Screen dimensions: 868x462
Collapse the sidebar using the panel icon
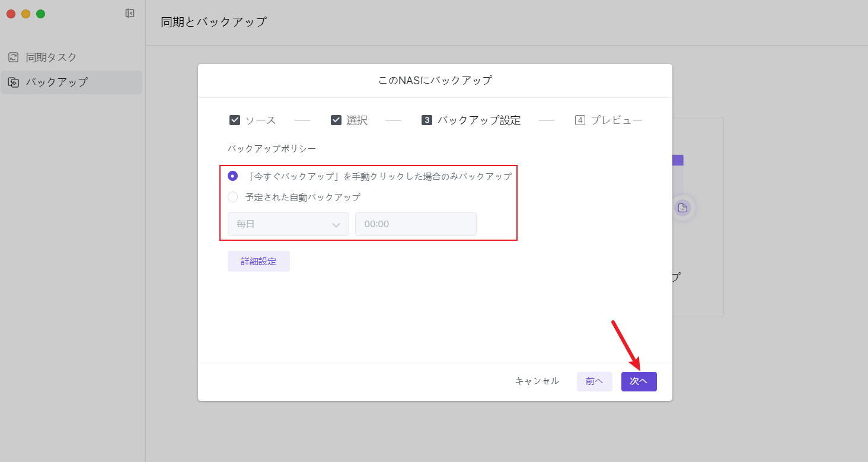coord(130,13)
